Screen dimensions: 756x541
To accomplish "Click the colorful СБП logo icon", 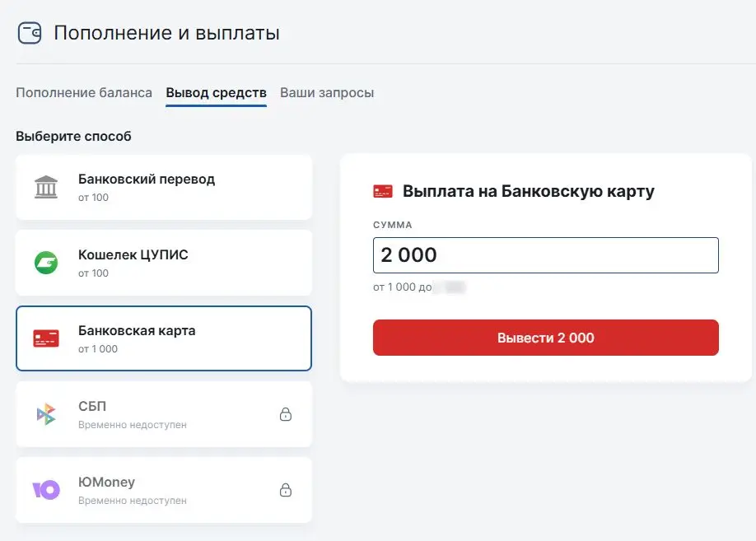I will (x=47, y=413).
